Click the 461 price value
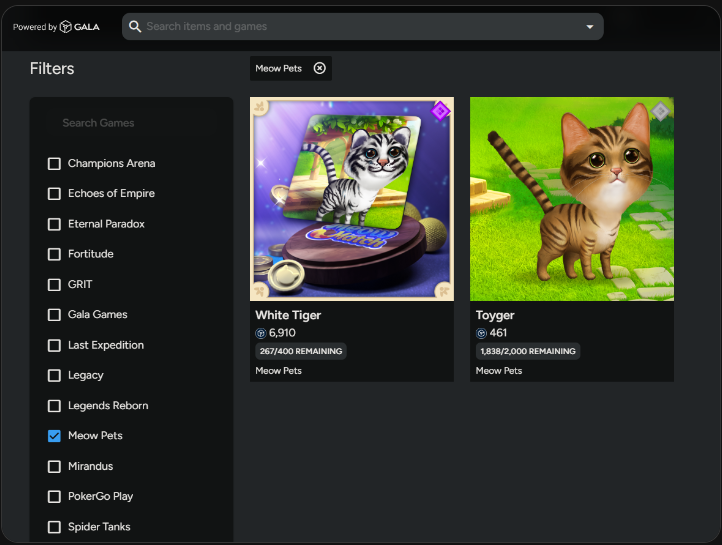 pyautogui.click(x=498, y=333)
